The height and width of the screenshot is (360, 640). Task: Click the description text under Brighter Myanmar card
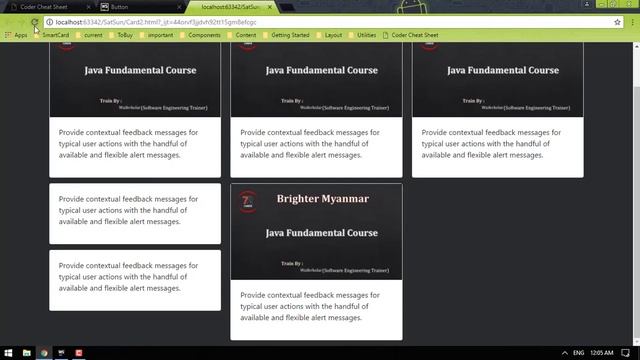click(x=310, y=306)
